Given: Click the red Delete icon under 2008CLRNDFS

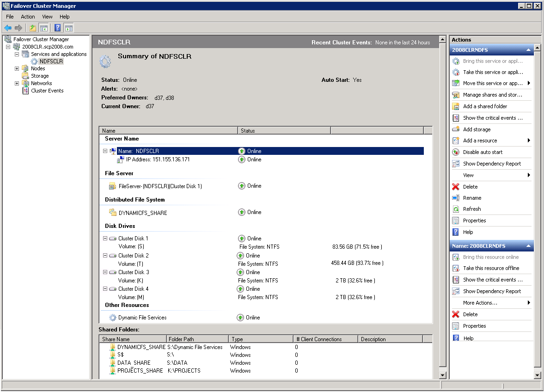Looking at the screenshot, I should click(456, 187).
